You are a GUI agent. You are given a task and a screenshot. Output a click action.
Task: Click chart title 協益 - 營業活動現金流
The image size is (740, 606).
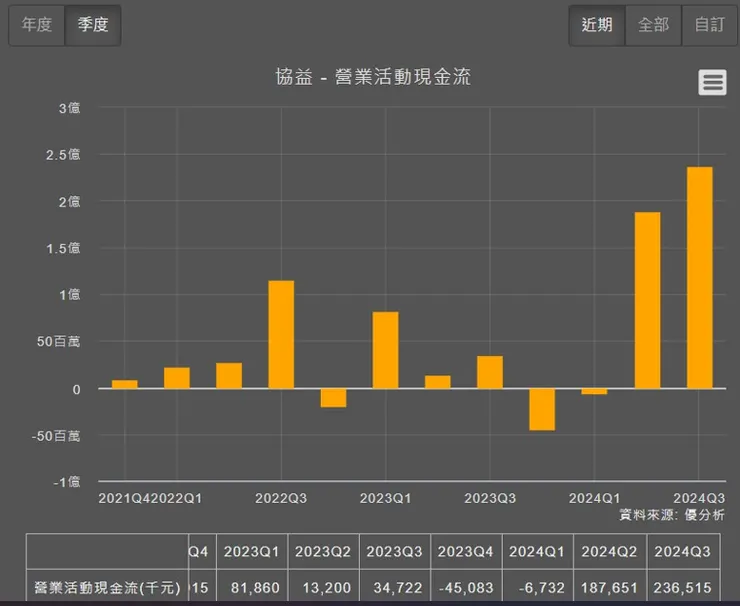coord(373,77)
